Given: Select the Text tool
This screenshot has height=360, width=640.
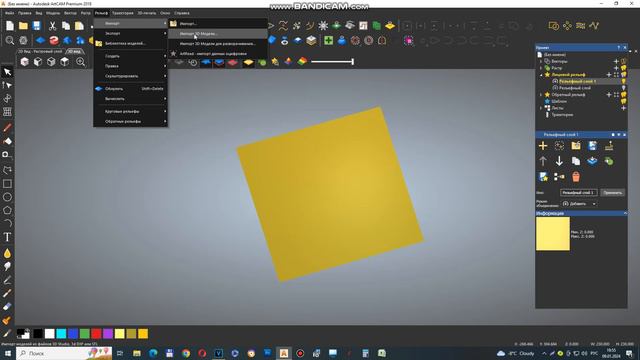Looking at the screenshot, I should (7, 237).
